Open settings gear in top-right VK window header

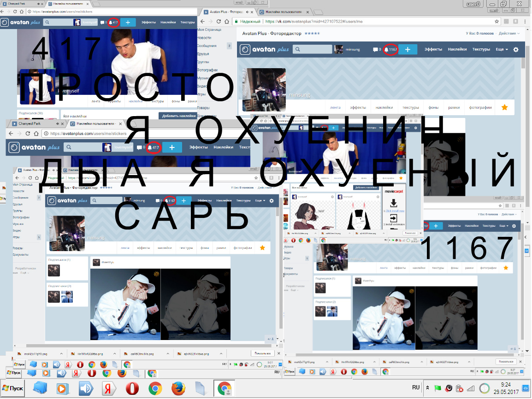coord(516,49)
